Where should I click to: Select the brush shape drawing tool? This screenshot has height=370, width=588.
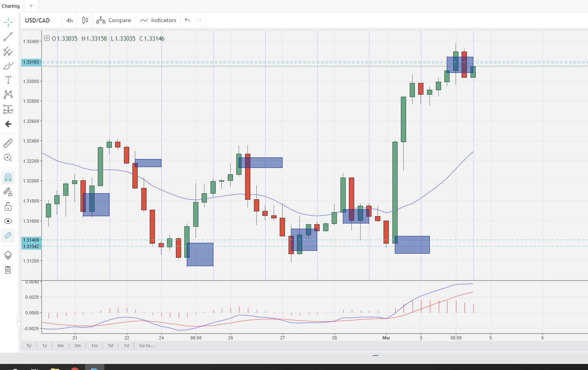[8, 66]
